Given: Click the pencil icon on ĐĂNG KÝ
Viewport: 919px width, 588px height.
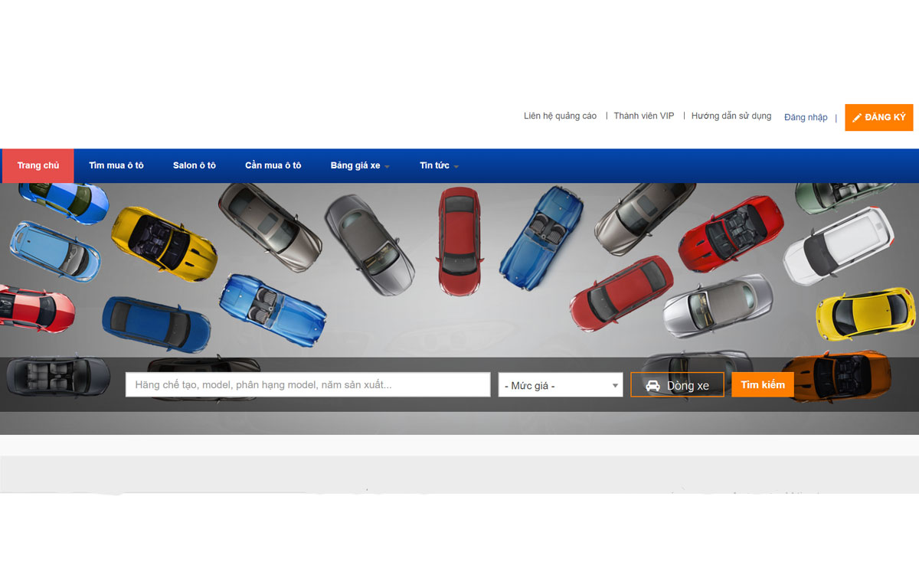Looking at the screenshot, I should tap(858, 117).
